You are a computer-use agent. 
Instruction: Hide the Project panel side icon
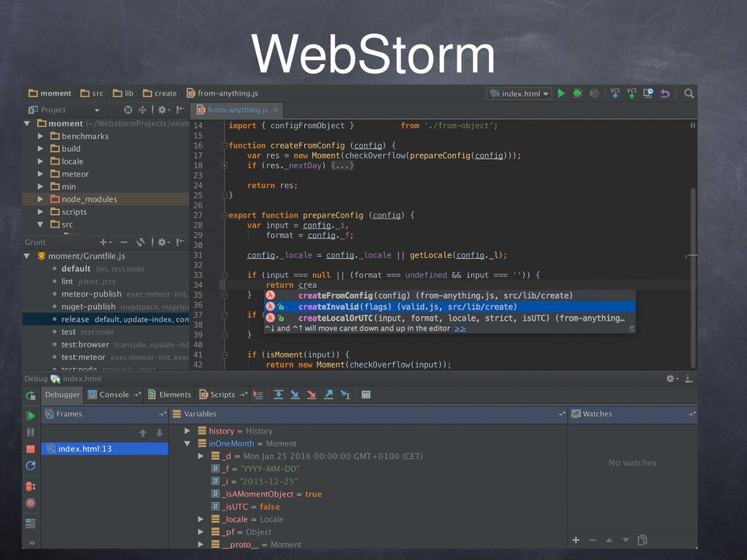coord(180,110)
